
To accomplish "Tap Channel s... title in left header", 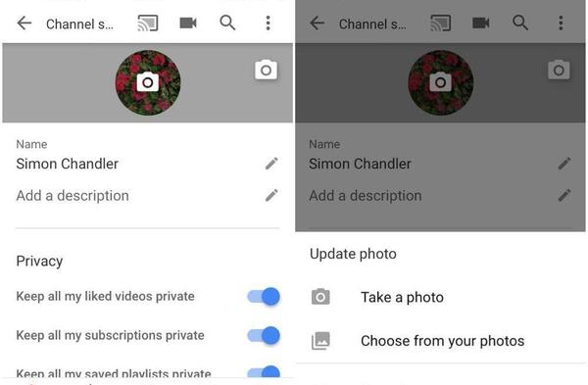I will [x=79, y=24].
